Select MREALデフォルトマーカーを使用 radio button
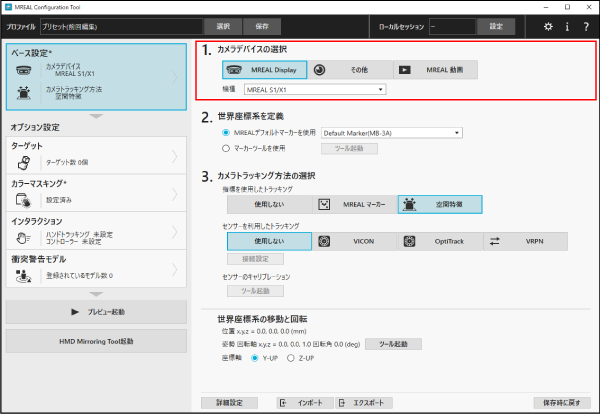The height and width of the screenshot is (414, 600). [x=226, y=133]
